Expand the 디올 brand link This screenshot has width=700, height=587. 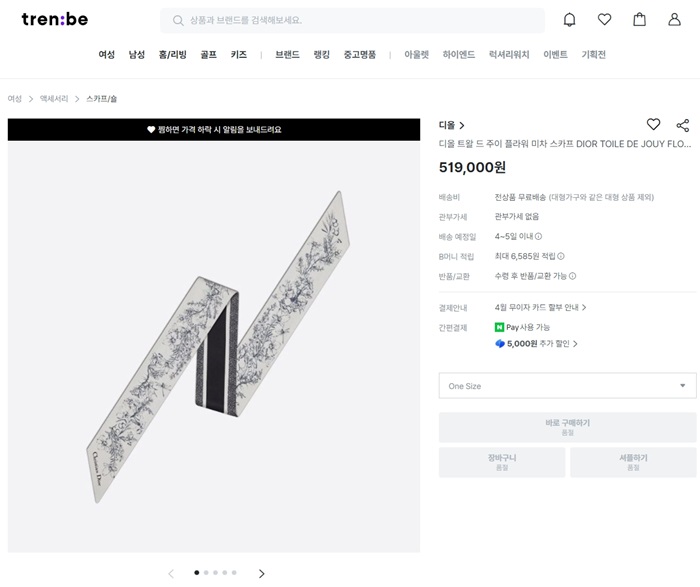pos(452,125)
